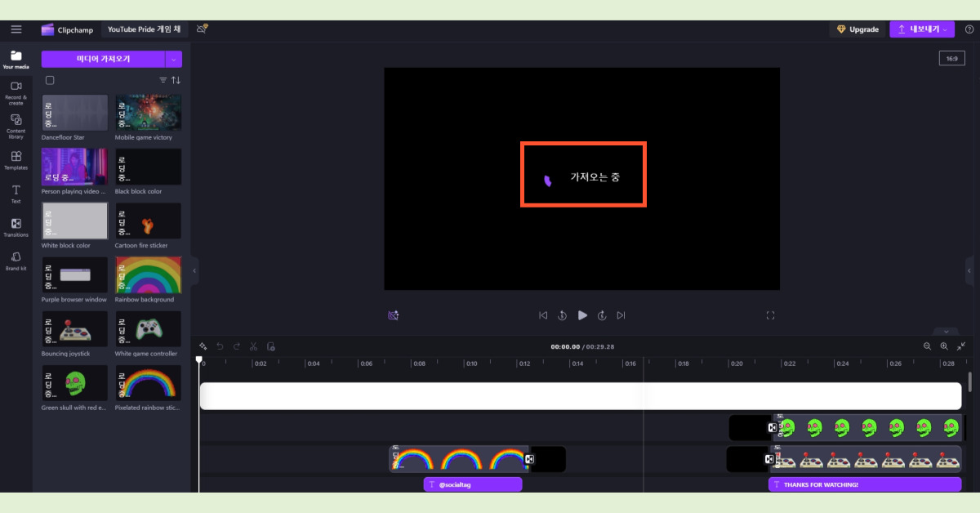The width and height of the screenshot is (980, 513).
Task: Forward five seconds
Action: tap(602, 315)
